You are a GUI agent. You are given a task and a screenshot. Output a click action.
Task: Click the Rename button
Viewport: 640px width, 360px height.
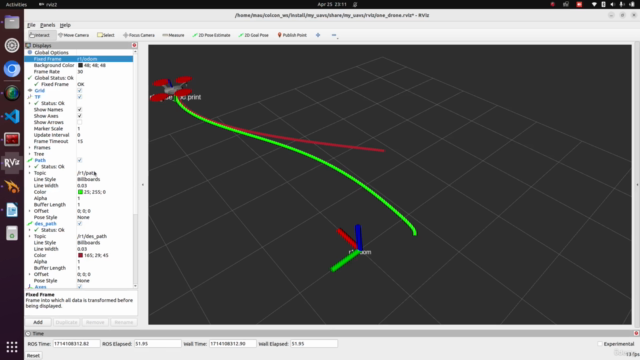[124, 322]
